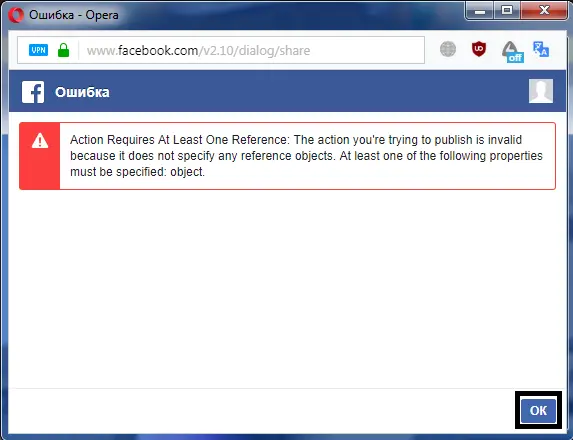Click the warning triangle in the red box
573x440 pixels.
(x=40, y=141)
